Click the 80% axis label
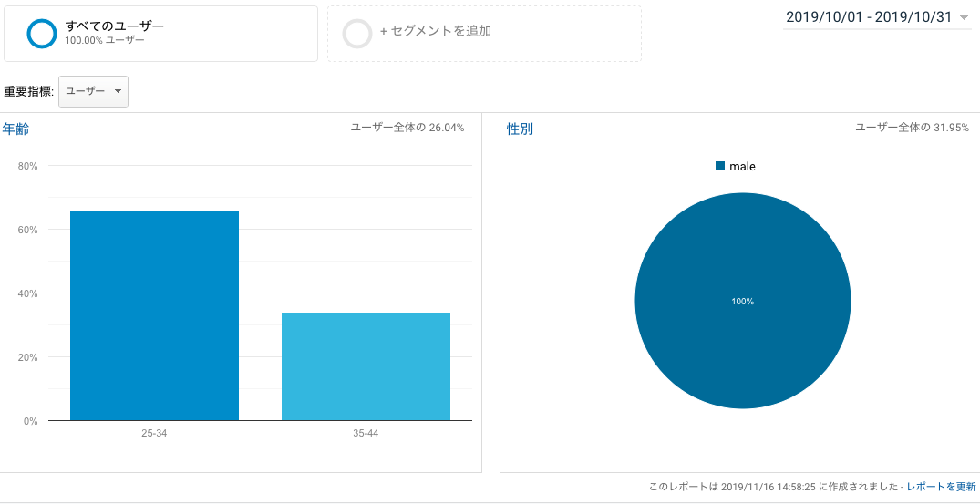This screenshot has height=504, width=980. [28, 166]
